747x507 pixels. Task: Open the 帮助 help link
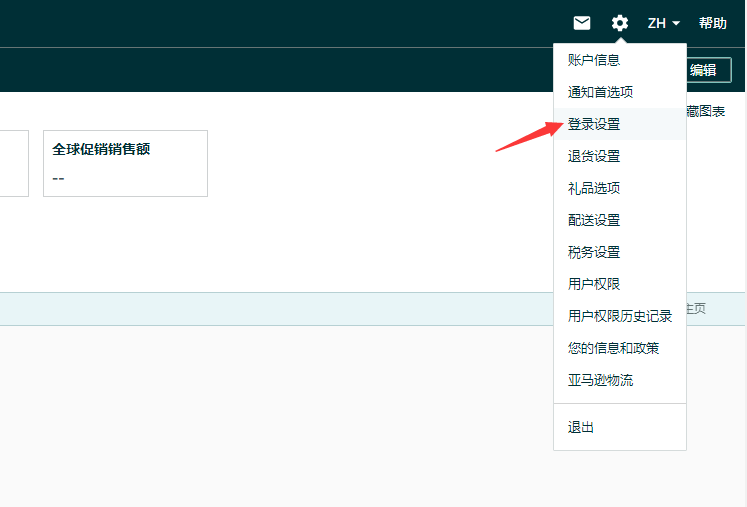pyautogui.click(x=713, y=23)
